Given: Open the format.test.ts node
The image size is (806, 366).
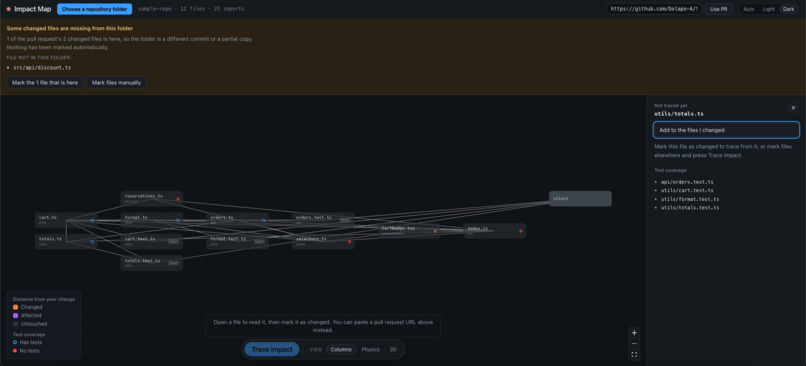Looking at the screenshot, I should pyautogui.click(x=237, y=242).
